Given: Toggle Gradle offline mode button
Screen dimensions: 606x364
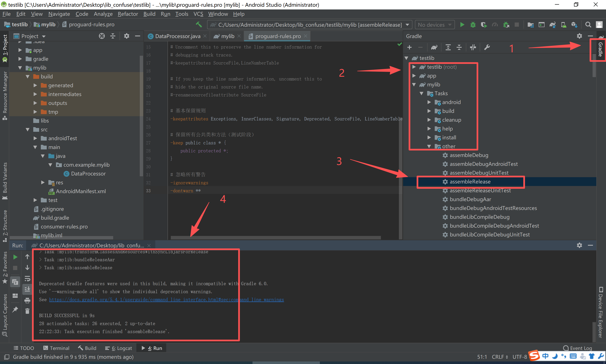Looking at the screenshot, I should pos(473,47).
